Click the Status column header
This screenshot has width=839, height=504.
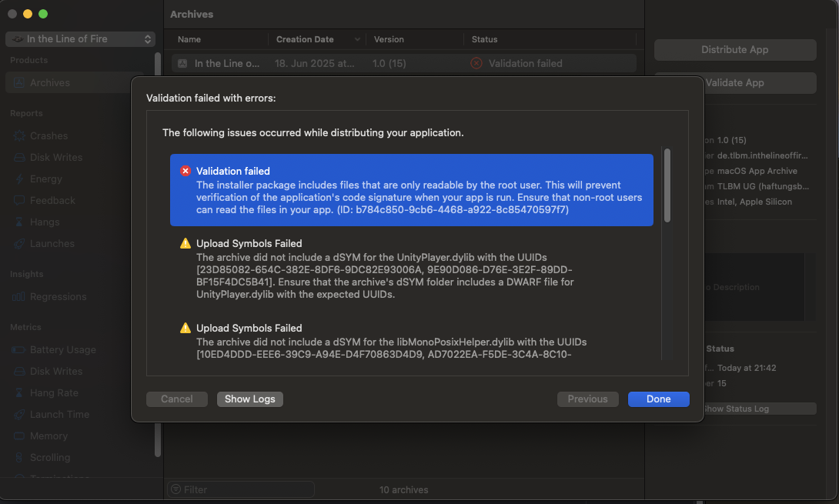coord(485,39)
